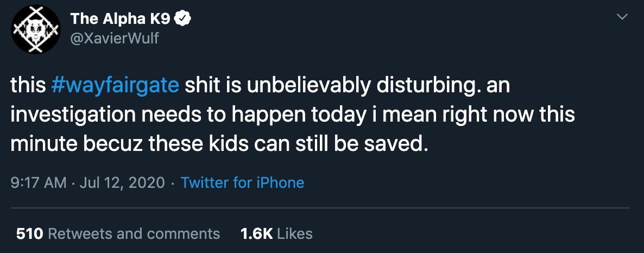Open the #wayfairgate hashtag
The image size is (644, 253).
pos(116,86)
